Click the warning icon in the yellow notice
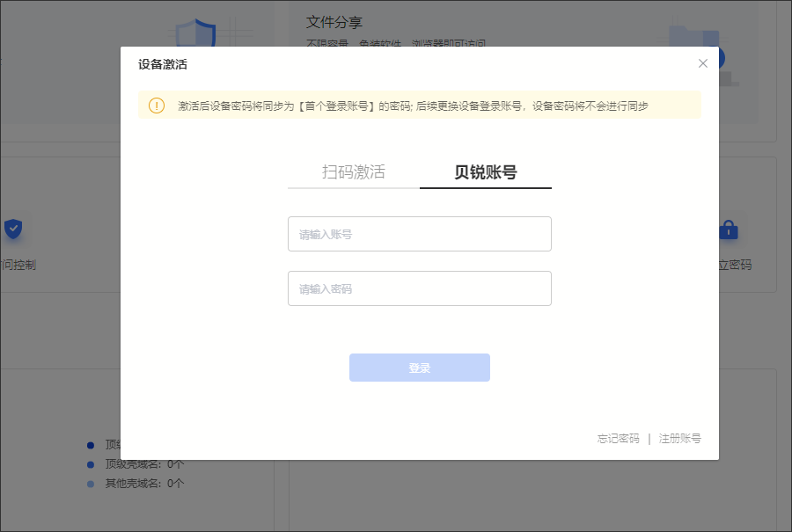 click(157, 106)
